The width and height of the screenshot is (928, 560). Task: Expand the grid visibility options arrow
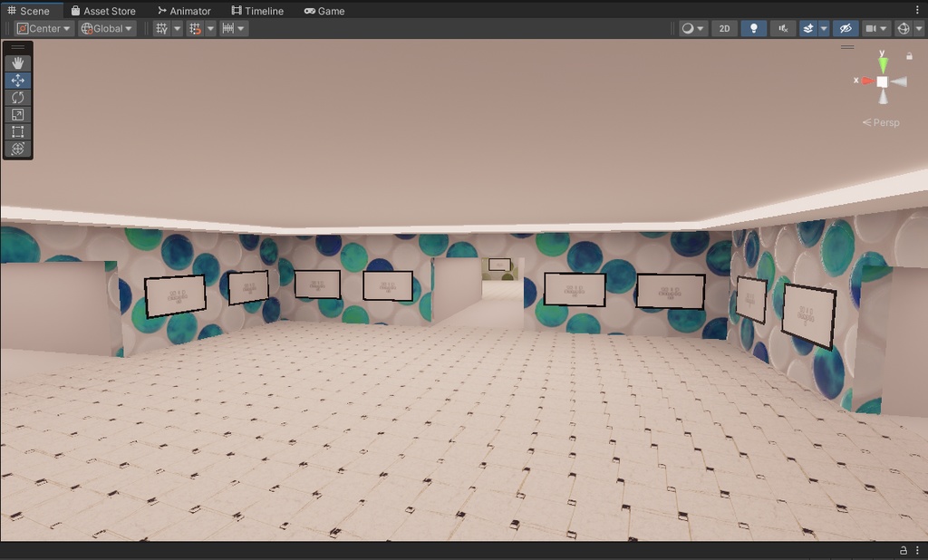(177, 28)
